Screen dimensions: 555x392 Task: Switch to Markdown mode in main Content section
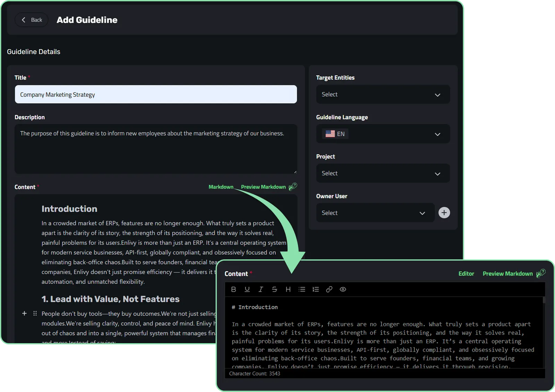tap(221, 187)
